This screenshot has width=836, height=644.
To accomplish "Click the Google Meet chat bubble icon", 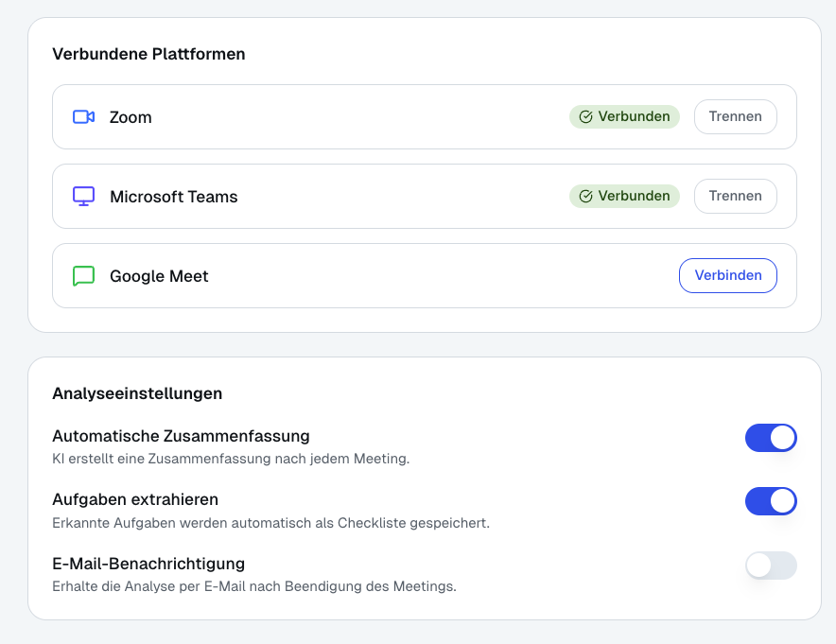I will [x=83, y=275].
